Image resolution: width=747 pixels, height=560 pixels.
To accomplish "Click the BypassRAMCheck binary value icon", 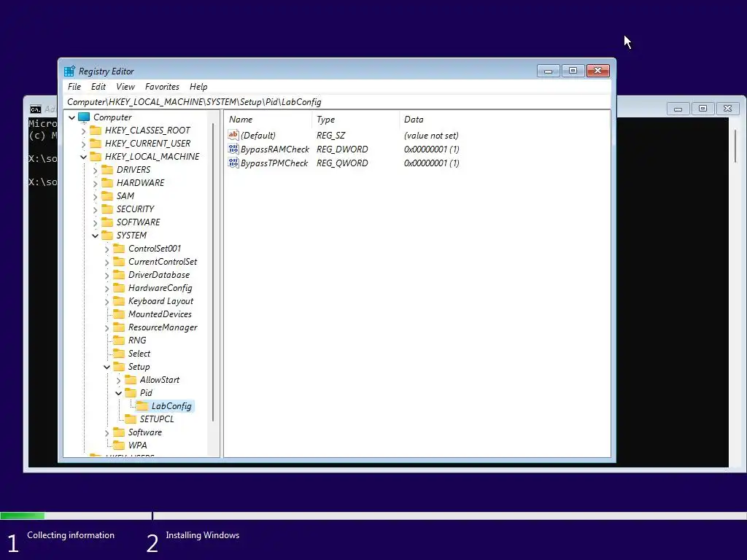I will pyautogui.click(x=233, y=149).
